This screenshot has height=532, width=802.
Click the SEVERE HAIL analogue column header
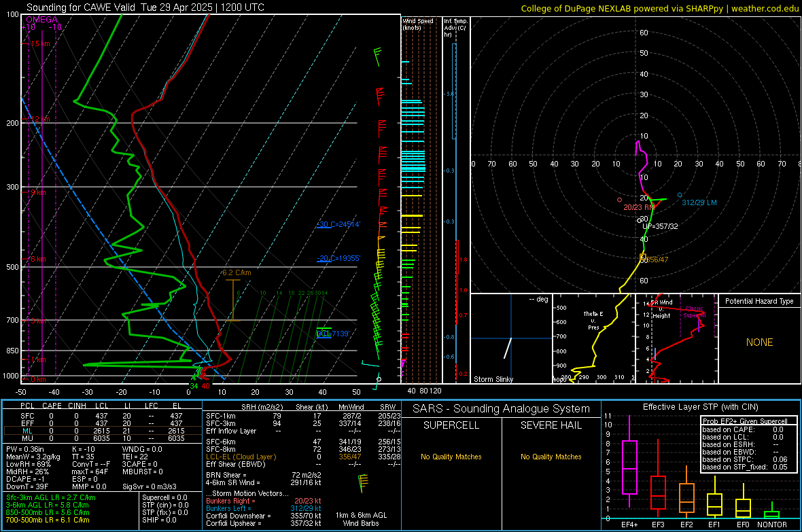[x=551, y=425]
